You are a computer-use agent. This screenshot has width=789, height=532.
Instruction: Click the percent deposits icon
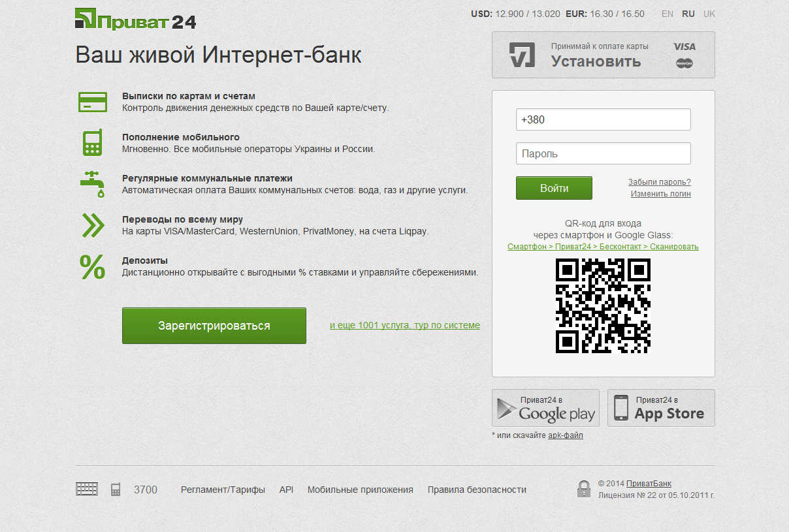coord(92,266)
